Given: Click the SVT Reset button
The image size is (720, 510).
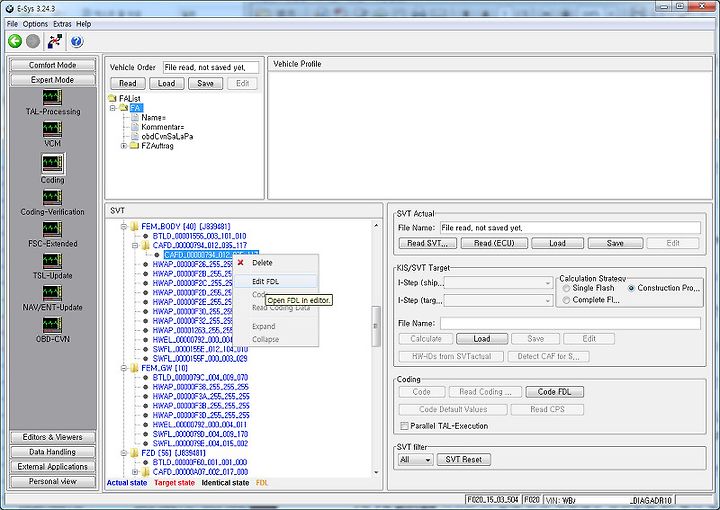Looking at the screenshot, I should (x=463, y=460).
